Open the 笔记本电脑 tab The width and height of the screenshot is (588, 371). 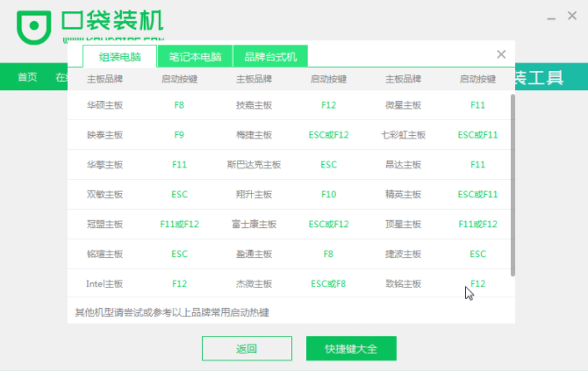195,57
